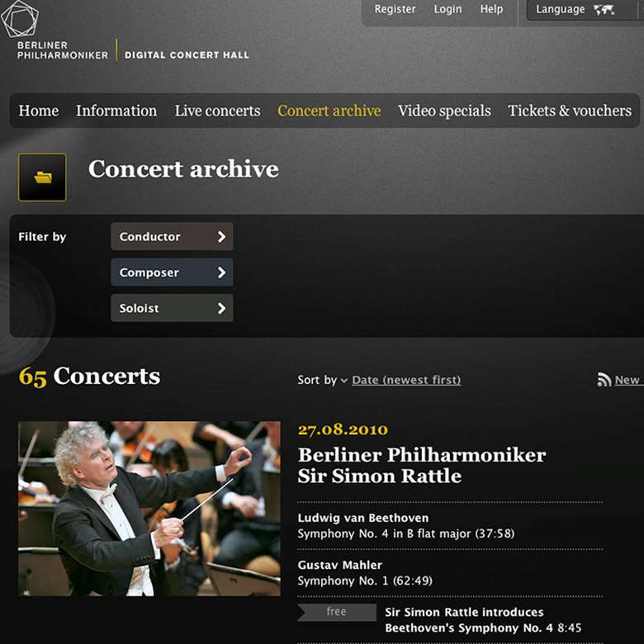Click the Berliner Philharmoniker pentagon logo

(x=20, y=18)
